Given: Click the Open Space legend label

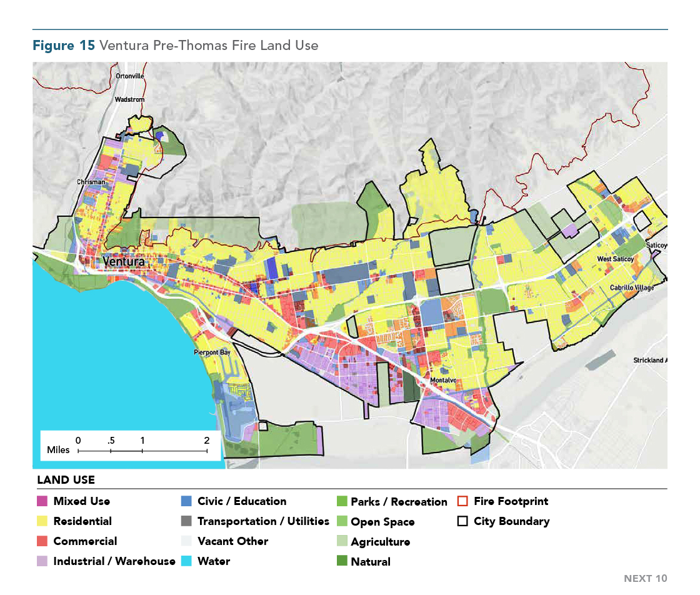Looking at the screenshot, I should (382, 522).
